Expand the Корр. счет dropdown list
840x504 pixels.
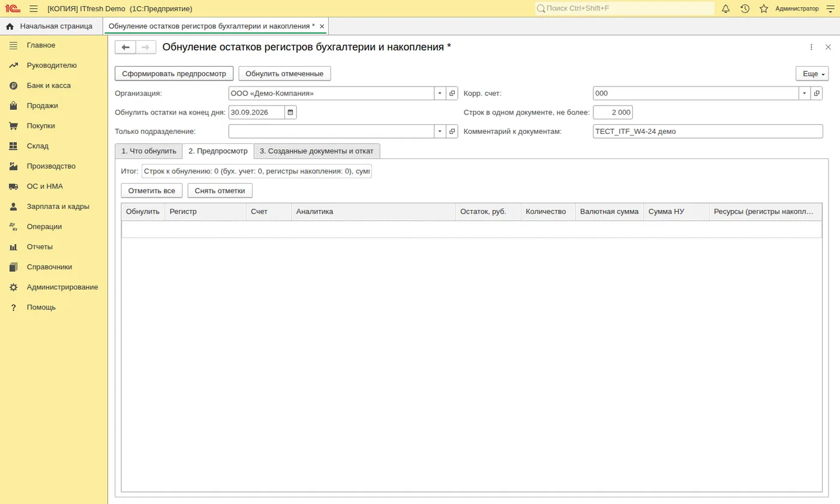tap(805, 94)
